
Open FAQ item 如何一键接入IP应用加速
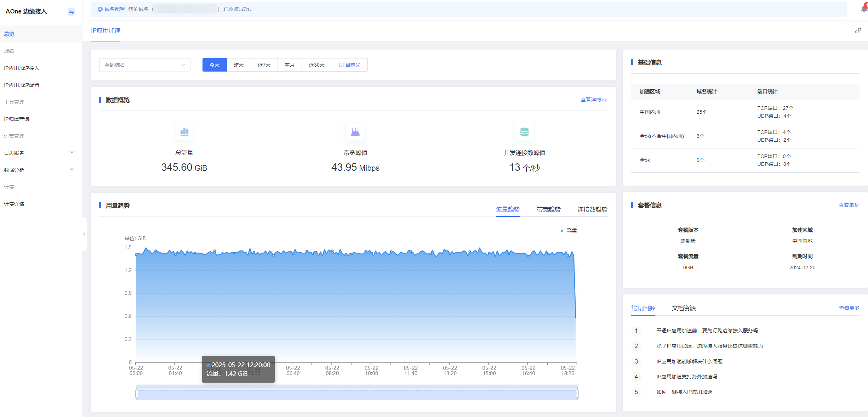coord(684,392)
